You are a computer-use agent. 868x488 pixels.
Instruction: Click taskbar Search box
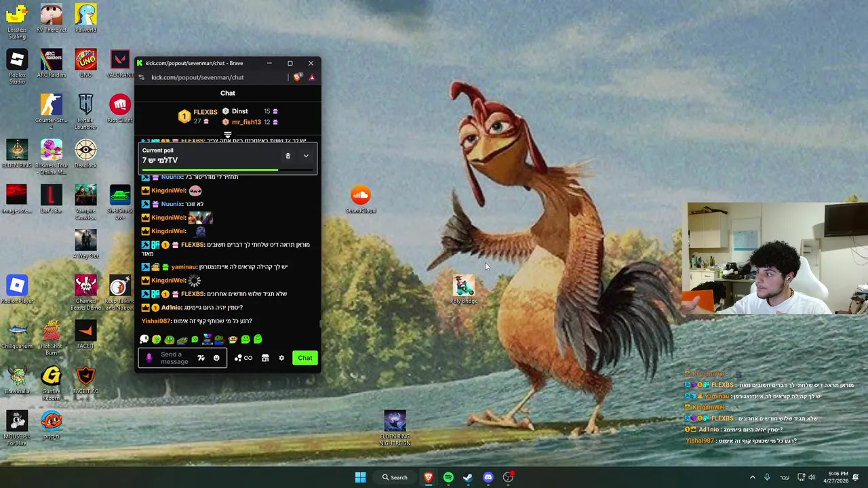pyautogui.click(x=395, y=477)
